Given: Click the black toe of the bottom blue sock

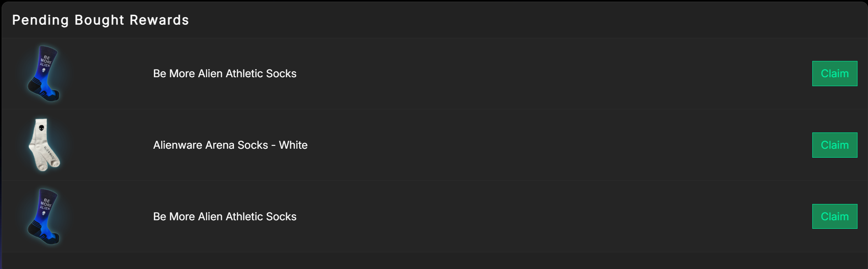Looking at the screenshot, I should point(54,239).
